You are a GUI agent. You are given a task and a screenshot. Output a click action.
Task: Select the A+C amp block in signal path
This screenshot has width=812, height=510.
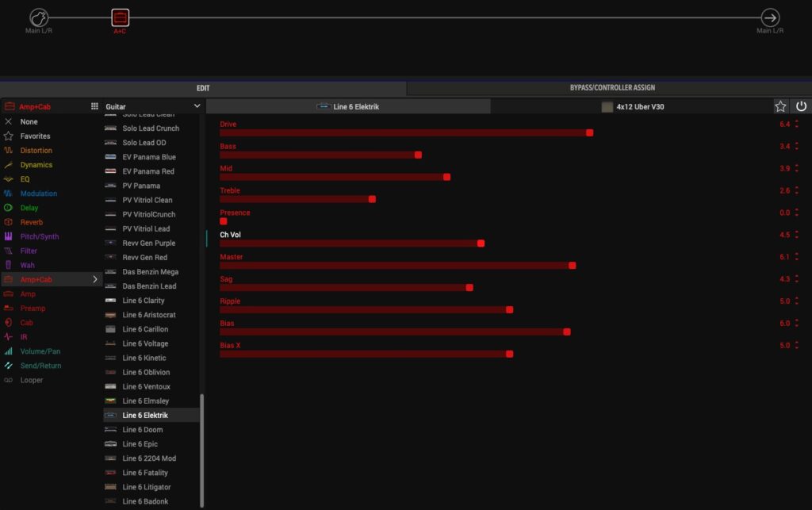[120, 17]
